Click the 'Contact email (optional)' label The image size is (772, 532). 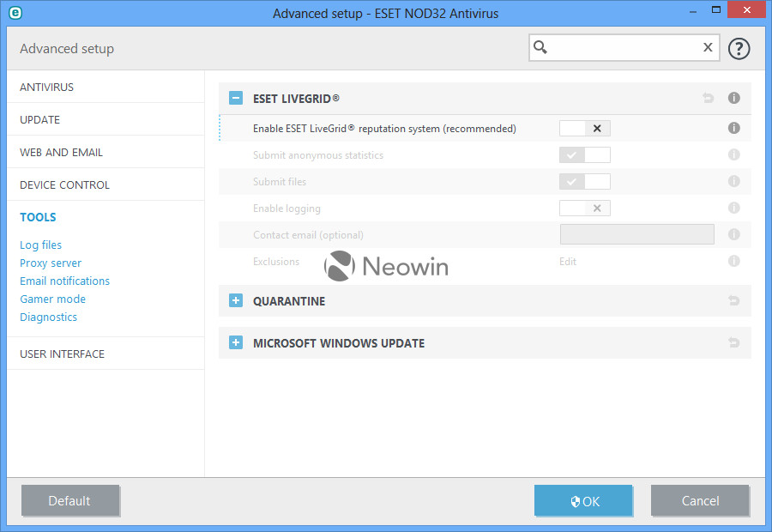pos(308,235)
